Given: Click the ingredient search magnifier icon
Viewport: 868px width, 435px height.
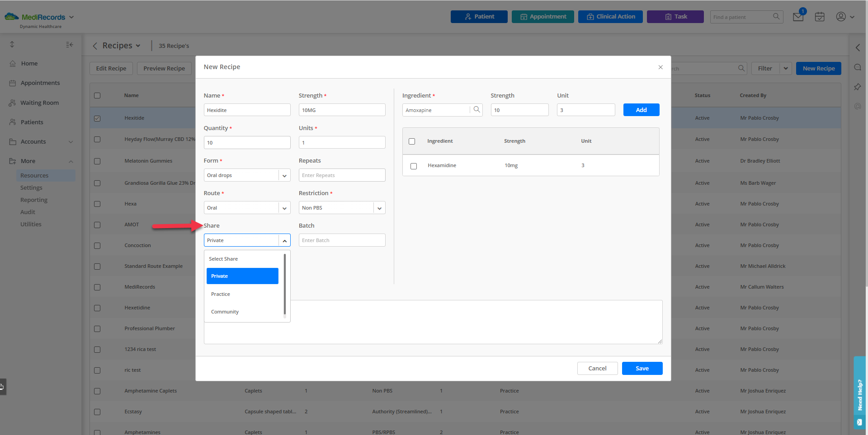Looking at the screenshot, I should tap(476, 110).
